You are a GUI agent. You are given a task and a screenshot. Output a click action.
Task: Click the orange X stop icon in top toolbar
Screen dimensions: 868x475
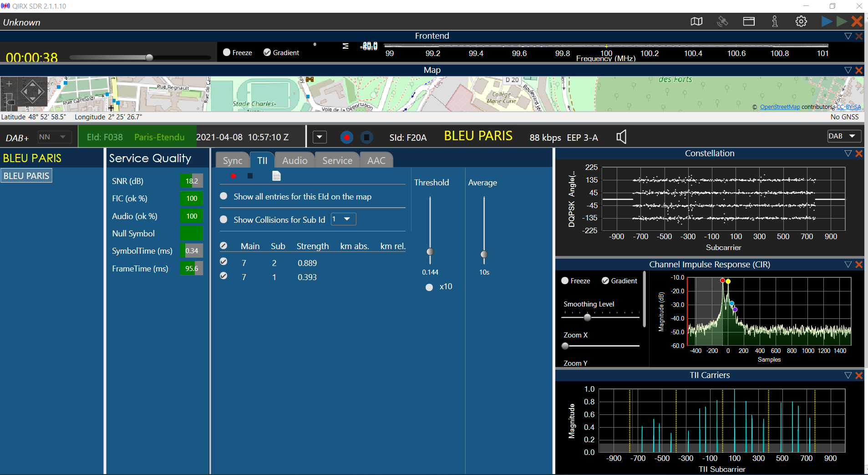click(x=857, y=21)
